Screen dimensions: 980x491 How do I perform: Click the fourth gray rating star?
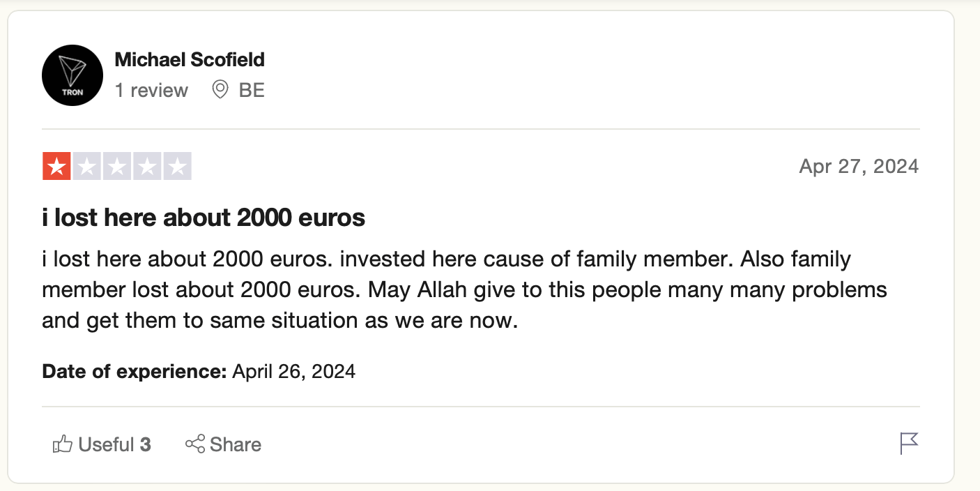pos(147,166)
